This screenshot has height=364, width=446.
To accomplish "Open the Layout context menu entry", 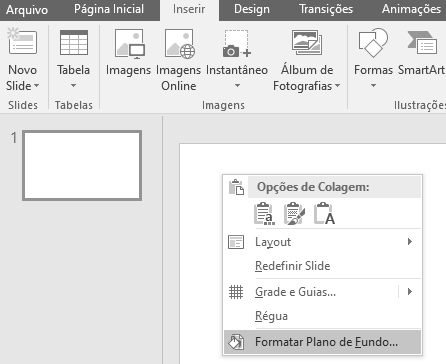I will pyautogui.click(x=322, y=242).
